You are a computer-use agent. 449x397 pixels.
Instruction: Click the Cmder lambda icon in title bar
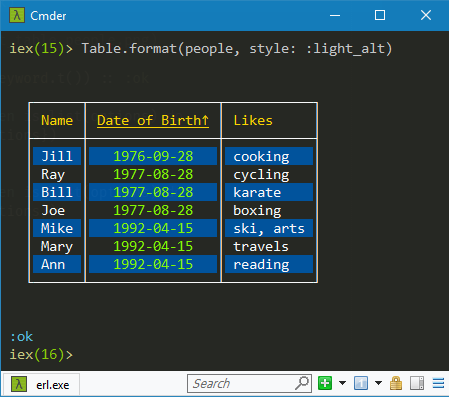[17, 15]
